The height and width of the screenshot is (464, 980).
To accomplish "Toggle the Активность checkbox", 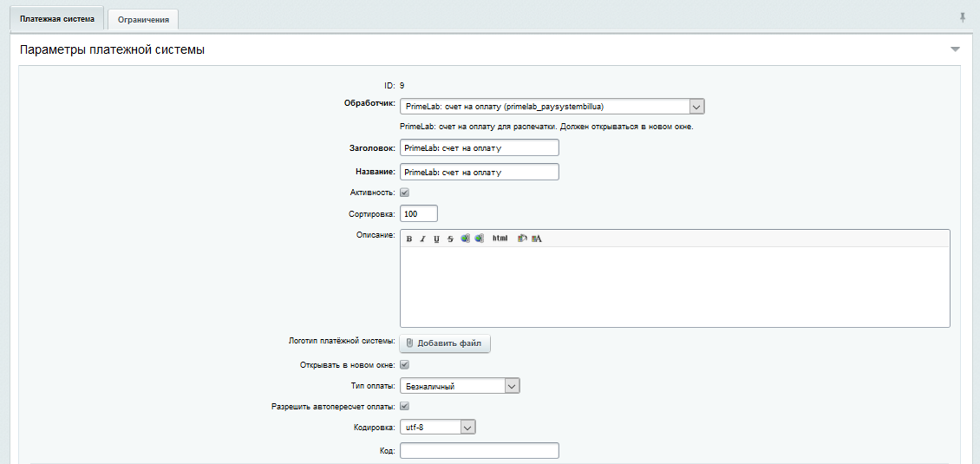I will pos(404,193).
